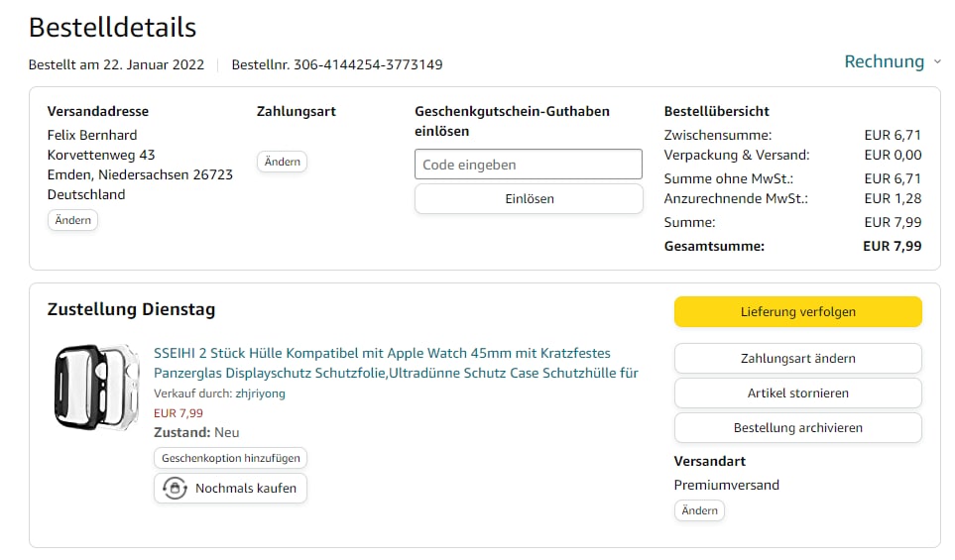Add a gift option via Geschenkoption hinzufügen
The width and height of the screenshot is (955, 560).
coord(231,458)
